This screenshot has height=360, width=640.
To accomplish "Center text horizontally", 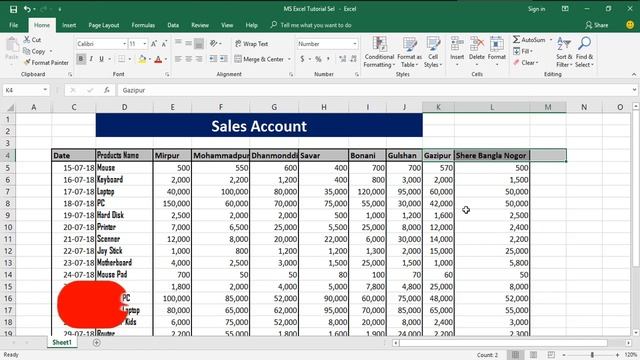I will coord(189,59).
